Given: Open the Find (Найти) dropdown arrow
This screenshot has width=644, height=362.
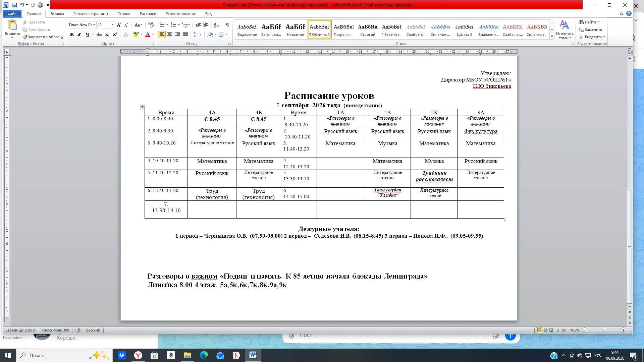Looking at the screenshot, I should click(x=598, y=22).
